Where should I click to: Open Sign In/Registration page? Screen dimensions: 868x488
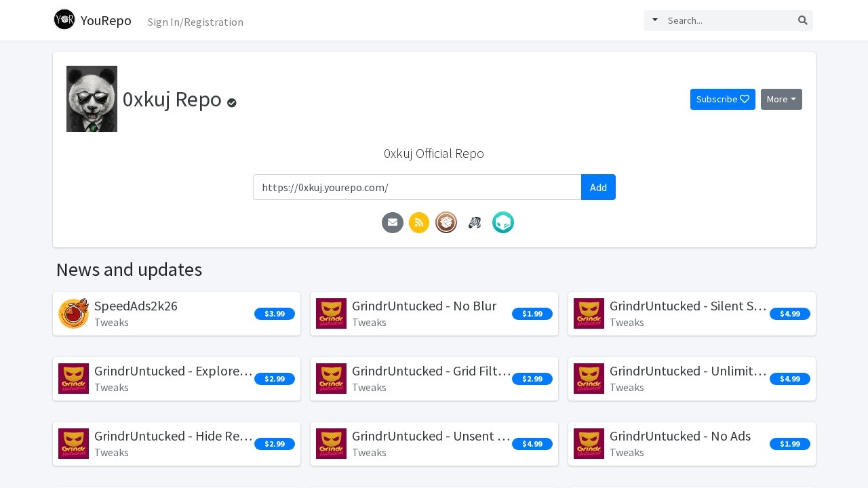tap(195, 22)
